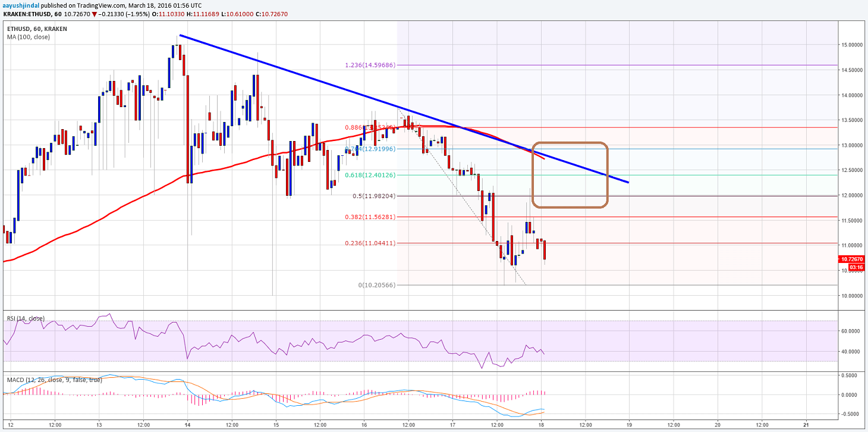The width and height of the screenshot is (868, 432).
Task: Click the 10.00000 price axis label
Action: coord(851,296)
